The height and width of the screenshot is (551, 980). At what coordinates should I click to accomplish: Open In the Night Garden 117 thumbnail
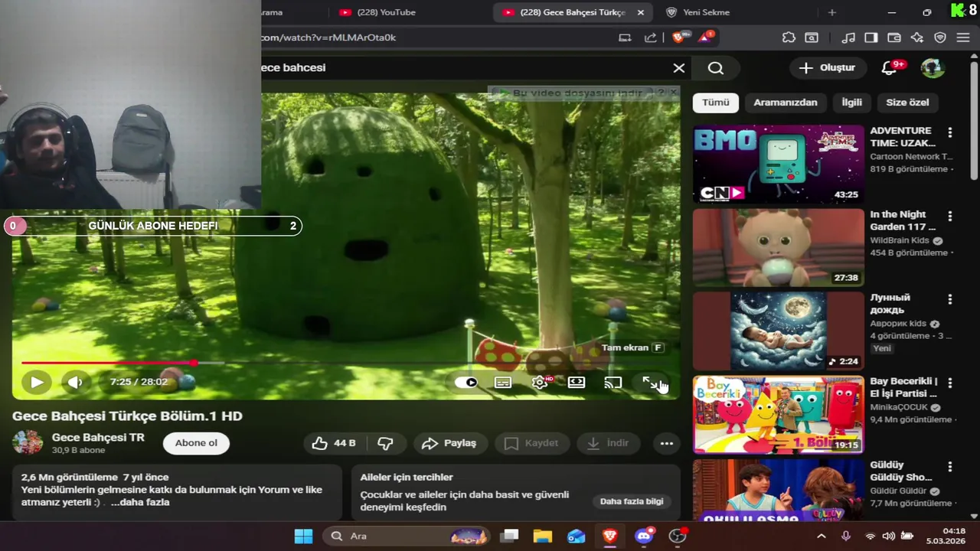[778, 247]
